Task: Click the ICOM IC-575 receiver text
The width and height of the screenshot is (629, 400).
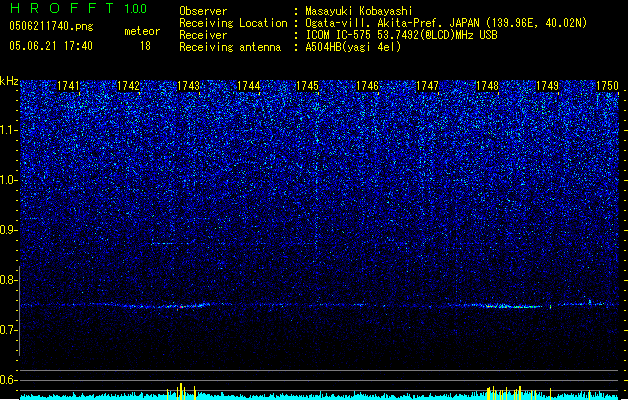Action: [x=401, y=35]
